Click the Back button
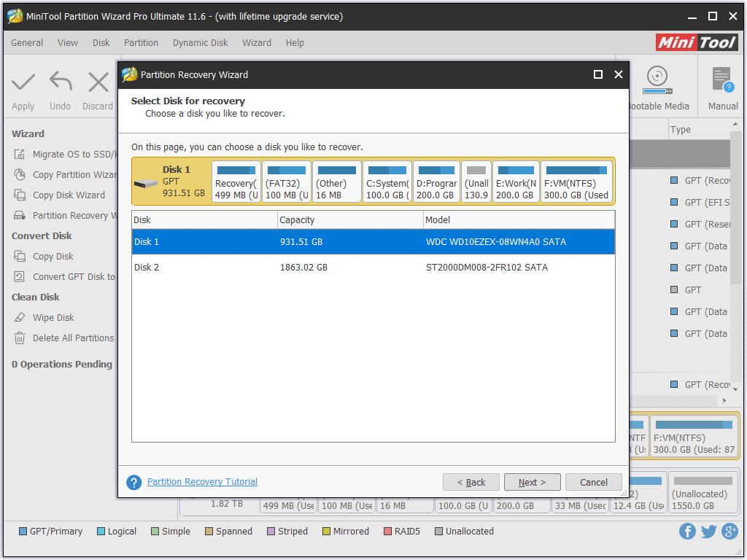 (x=471, y=483)
